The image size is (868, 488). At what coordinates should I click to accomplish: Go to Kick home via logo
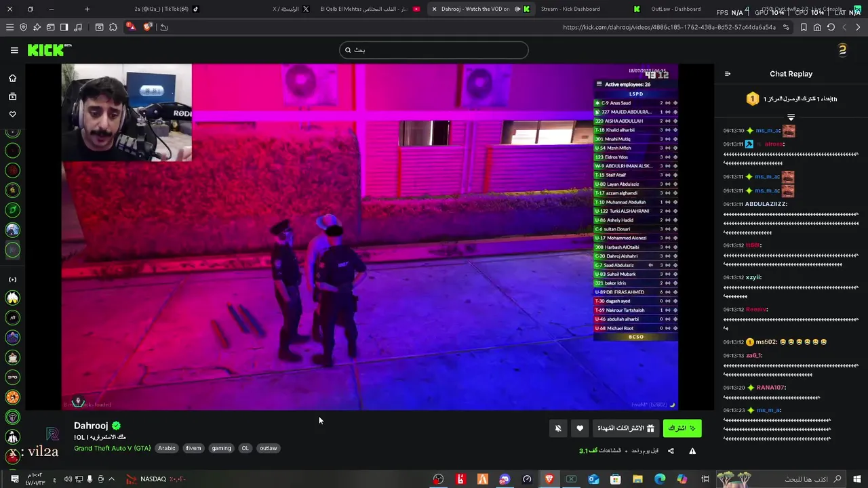click(49, 50)
